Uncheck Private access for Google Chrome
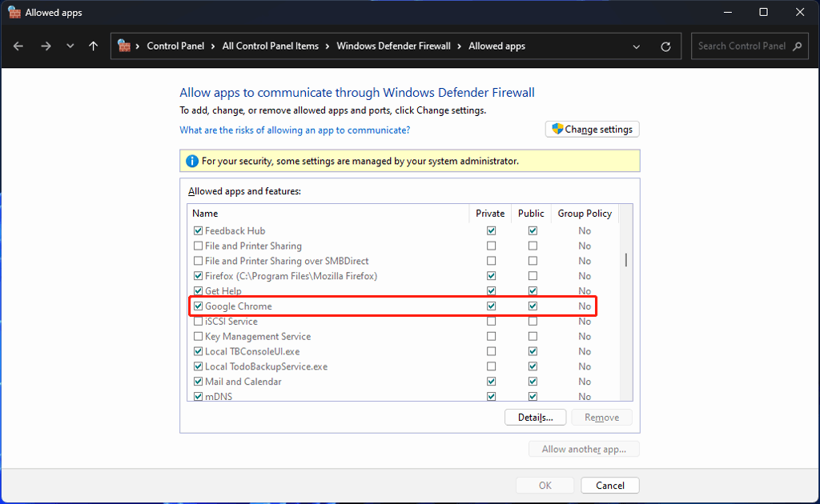Viewport: 820px width, 504px height. (x=491, y=306)
